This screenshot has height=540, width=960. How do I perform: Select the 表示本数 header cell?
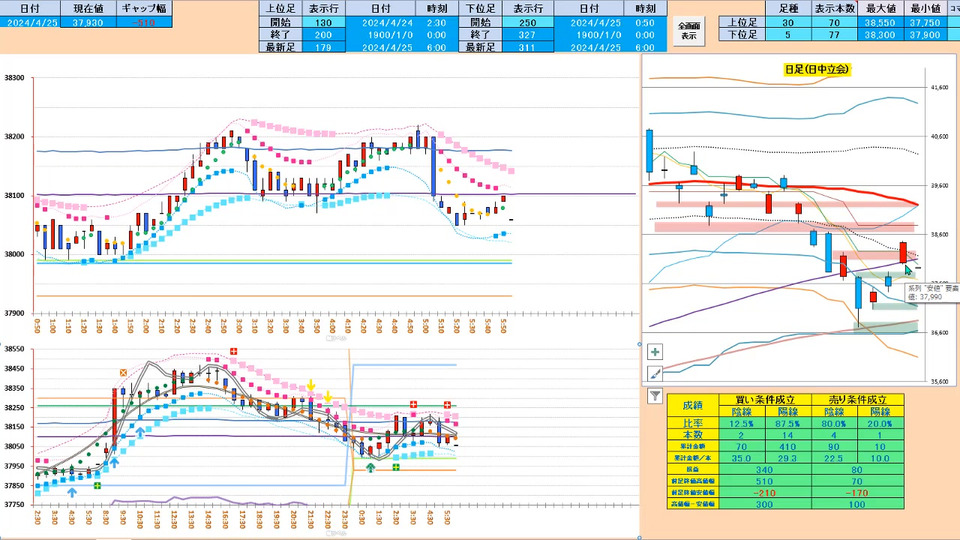click(834, 9)
